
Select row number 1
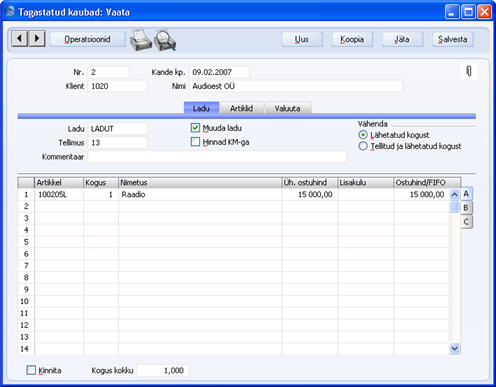coord(26,194)
